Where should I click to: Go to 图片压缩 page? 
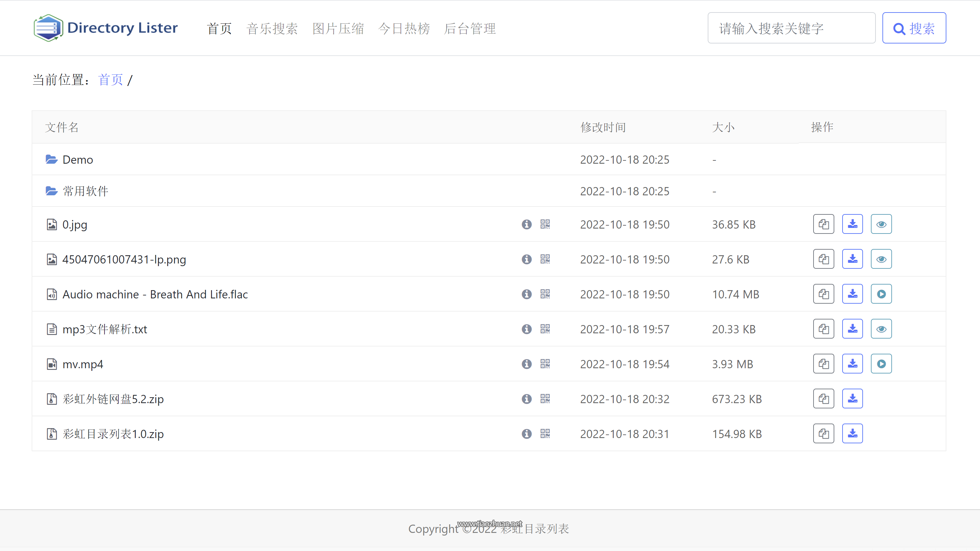338,29
